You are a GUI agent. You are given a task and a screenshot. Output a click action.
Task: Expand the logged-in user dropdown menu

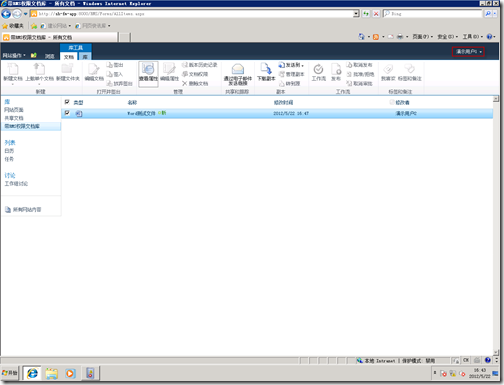click(x=468, y=52)
